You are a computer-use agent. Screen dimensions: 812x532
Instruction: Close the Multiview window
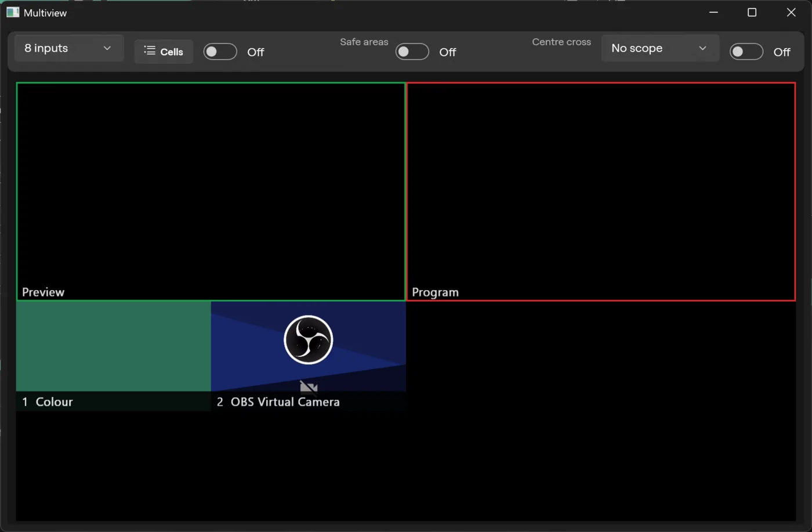pos(791,12)
